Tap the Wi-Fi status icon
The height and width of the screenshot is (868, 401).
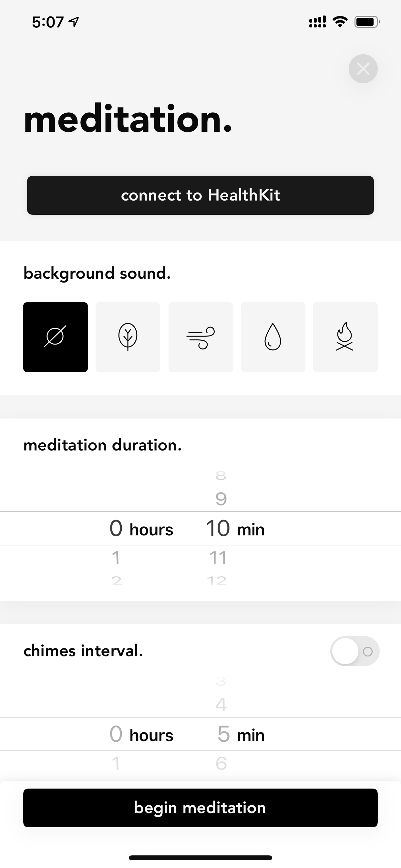(x=340, y=22)
